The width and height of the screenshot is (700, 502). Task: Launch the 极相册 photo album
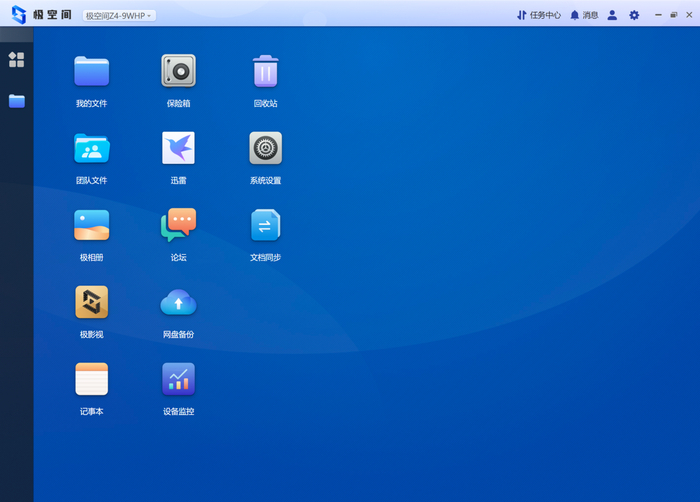click(x=91, y=226)
